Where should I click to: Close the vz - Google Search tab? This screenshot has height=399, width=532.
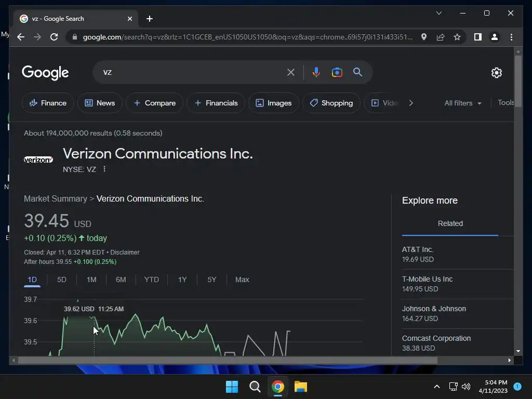pos(129,19)
